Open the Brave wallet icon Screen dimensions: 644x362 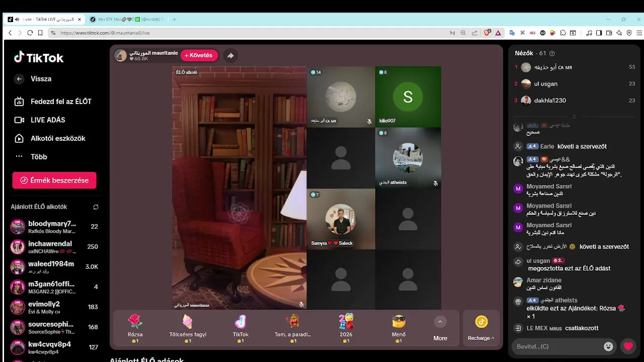[x=609, y=33]
